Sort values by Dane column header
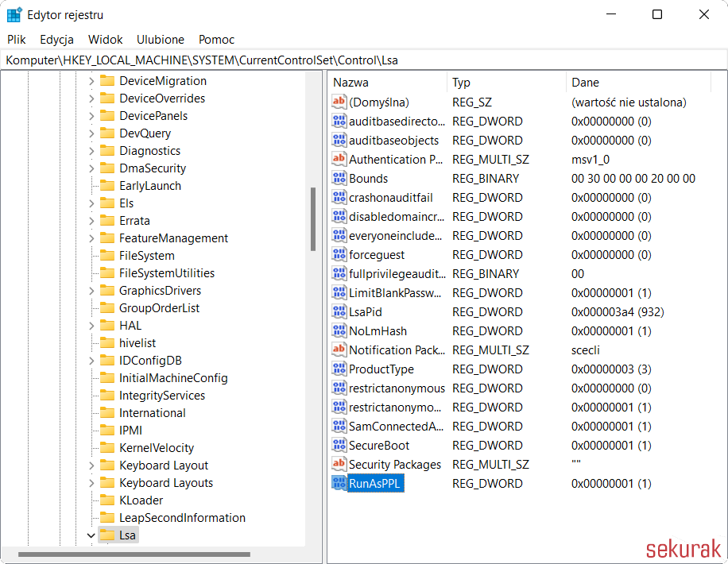This screenshot has width=728, height=564. coord(638,82)
